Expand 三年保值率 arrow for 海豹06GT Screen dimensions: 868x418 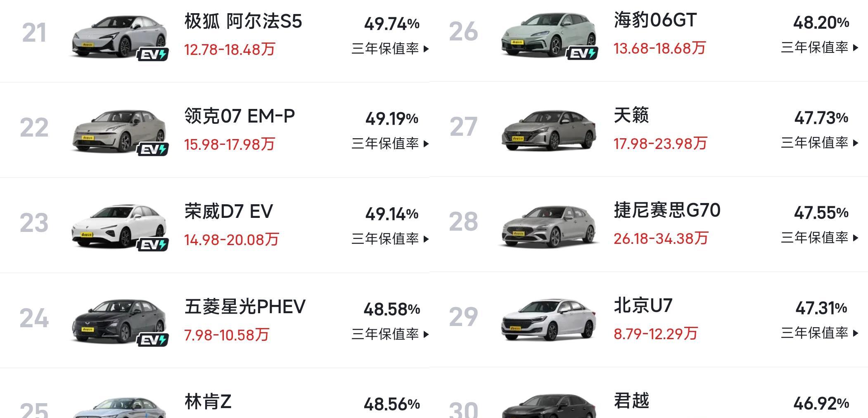[856, 48]
